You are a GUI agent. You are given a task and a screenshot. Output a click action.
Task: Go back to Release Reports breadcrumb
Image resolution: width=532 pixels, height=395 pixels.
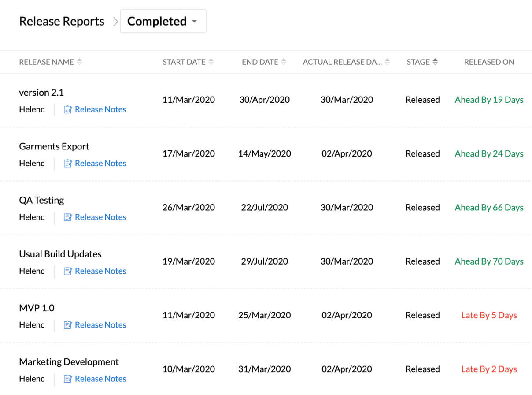pyautogui.click(x=62, y=21)
